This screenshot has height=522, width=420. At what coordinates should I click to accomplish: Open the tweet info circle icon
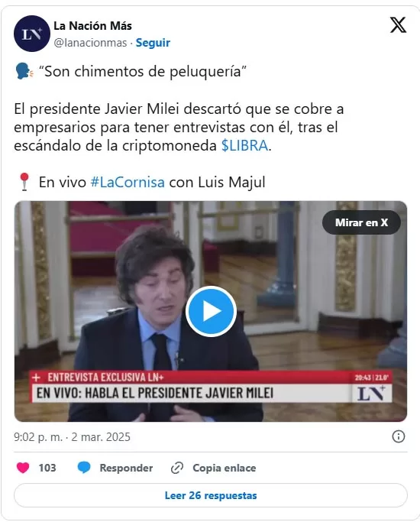point(399,436)
